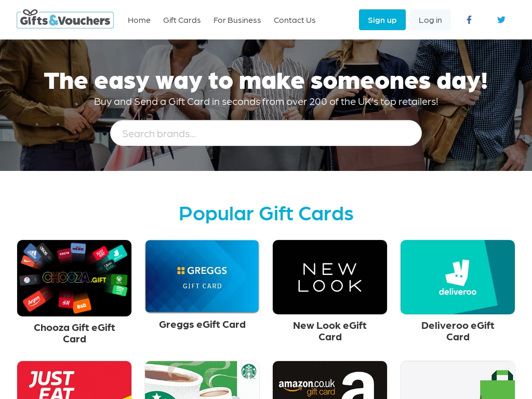Click the Log in button
The height and width of the screenshot is (399, 532).
pyautogui.click(x=430, y=20)
